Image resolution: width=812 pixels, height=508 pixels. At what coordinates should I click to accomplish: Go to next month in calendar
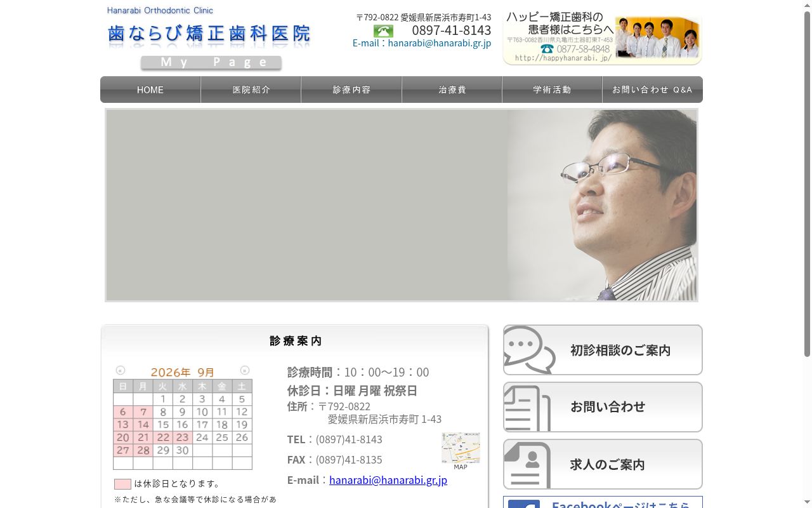pyautogui.click(x=245, y=370)
